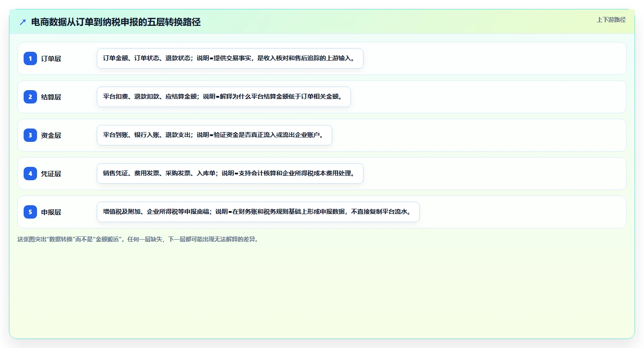The width and height of the screenshot is (644, 348).
Task: Click the number 2 badge for 结算层
Action: [30, 97]
